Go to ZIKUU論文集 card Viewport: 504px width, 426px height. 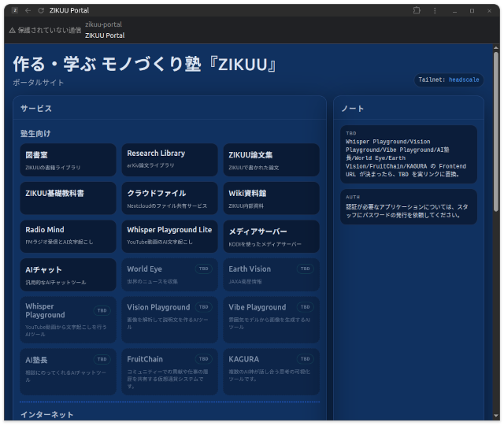pyautogui.click(x=272, y=160)
